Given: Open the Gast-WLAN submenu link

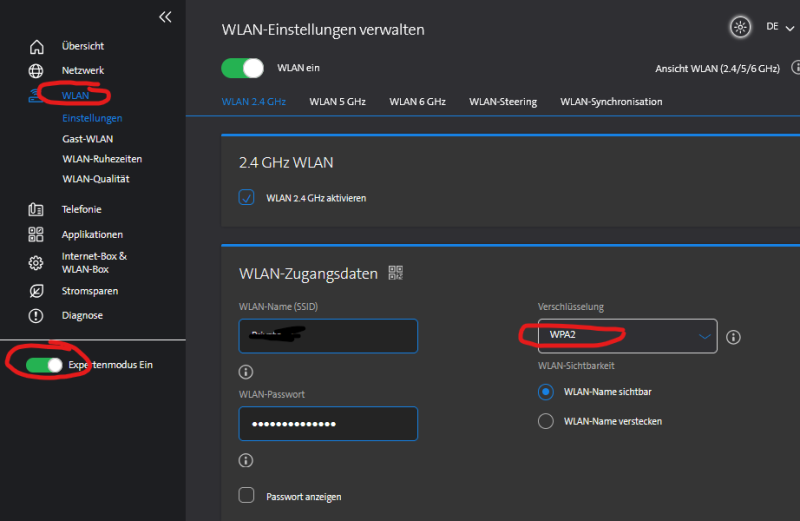Looking at the screenshot, I should [x=88, y=139].
